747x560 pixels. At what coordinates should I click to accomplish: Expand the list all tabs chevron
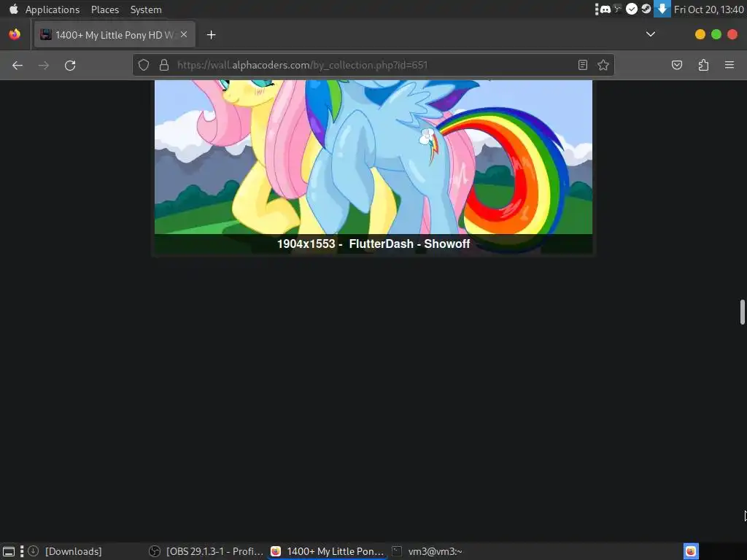[x=650, y=34]
